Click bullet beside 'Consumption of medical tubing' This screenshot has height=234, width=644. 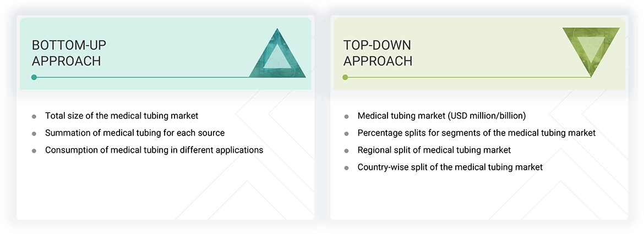point(34,151)
